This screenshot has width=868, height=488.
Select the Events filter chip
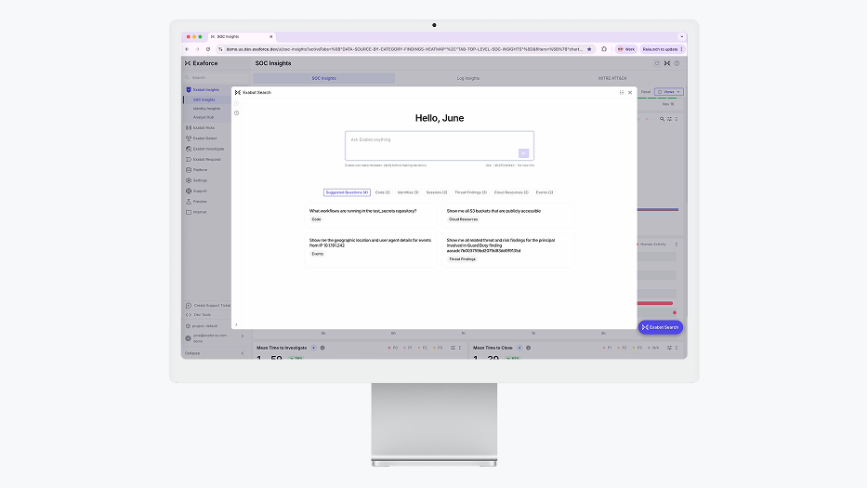pos(545,192)
